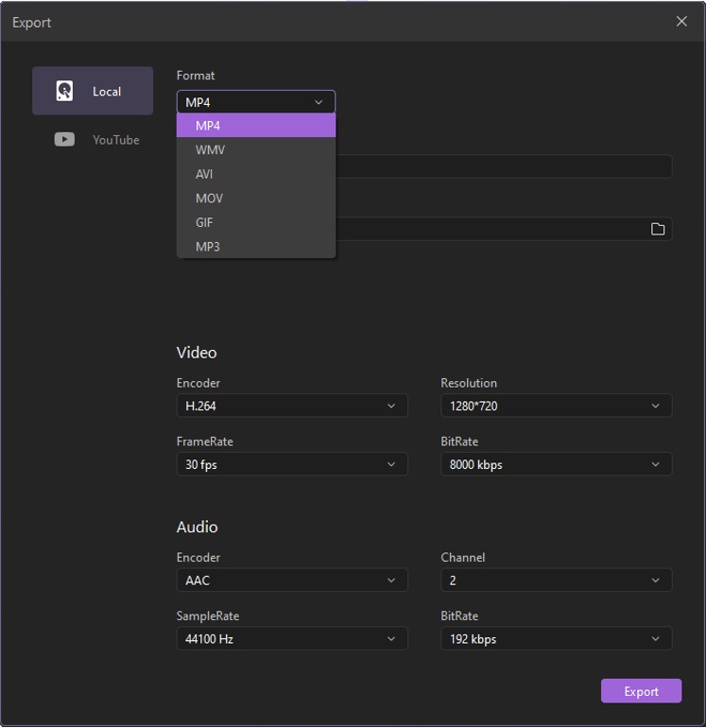Choose WMV format option
The height and width of the screenshot is (728, 706).
255,149
